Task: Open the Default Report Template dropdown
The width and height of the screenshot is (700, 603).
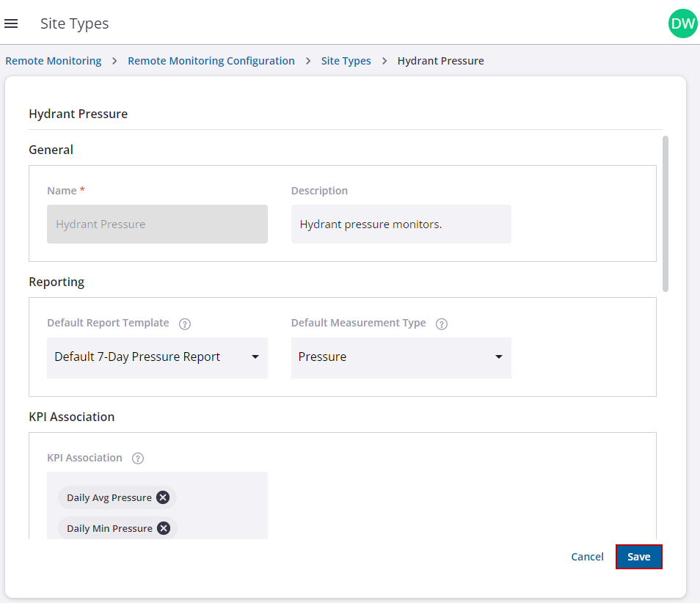Action: coord(157,357)
